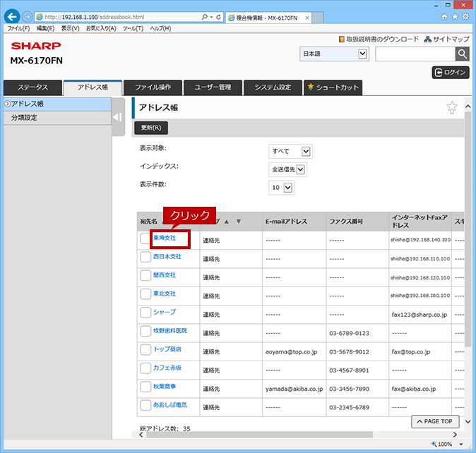The image size is (476, 453).
Task: Open browser tools gear icon
Action: tap(465, 17)
